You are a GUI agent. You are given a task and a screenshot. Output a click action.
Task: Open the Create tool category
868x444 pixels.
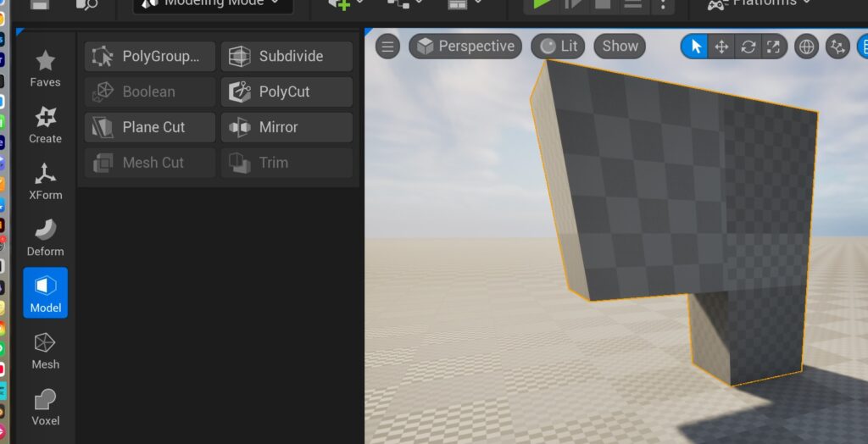point(45,125)
